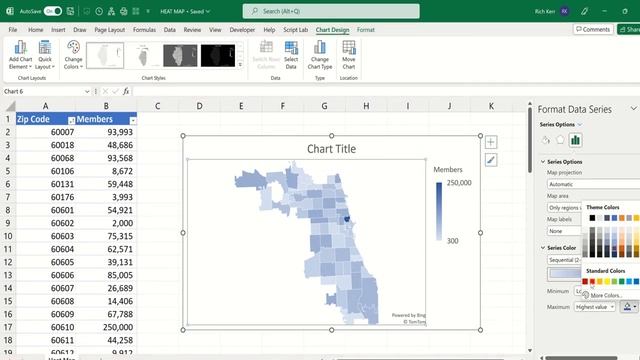Click the insert function fx icon
The image size is (640, 360).
pos(126,91)
